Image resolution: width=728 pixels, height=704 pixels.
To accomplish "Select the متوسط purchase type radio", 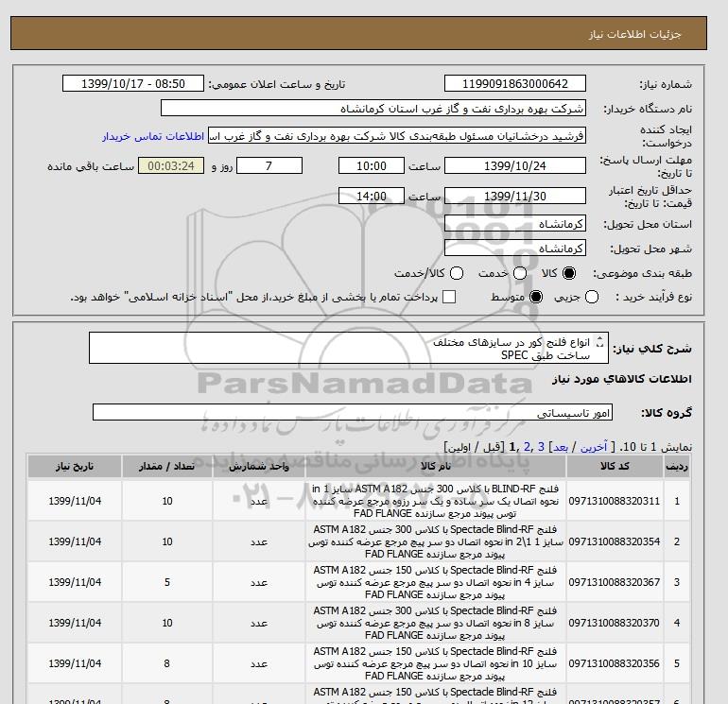I will pos(536,297).
